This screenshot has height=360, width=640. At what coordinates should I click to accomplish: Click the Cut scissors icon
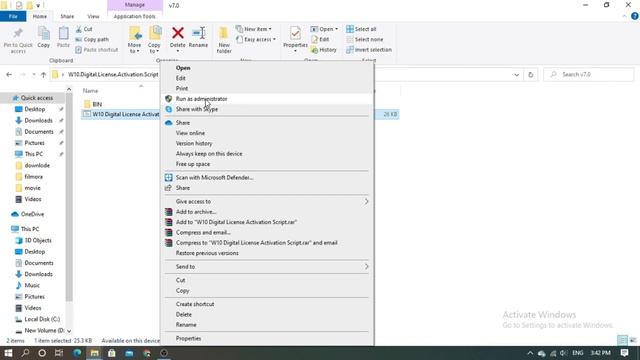tap(79, 29)
